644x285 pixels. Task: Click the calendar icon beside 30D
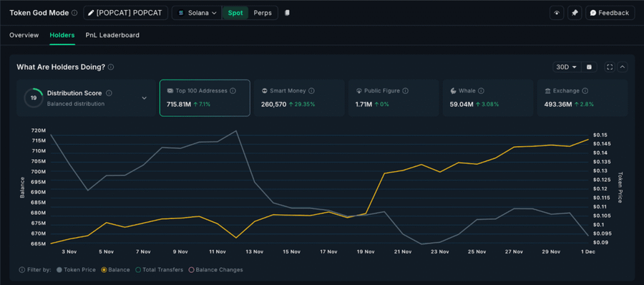coord(589,67)
